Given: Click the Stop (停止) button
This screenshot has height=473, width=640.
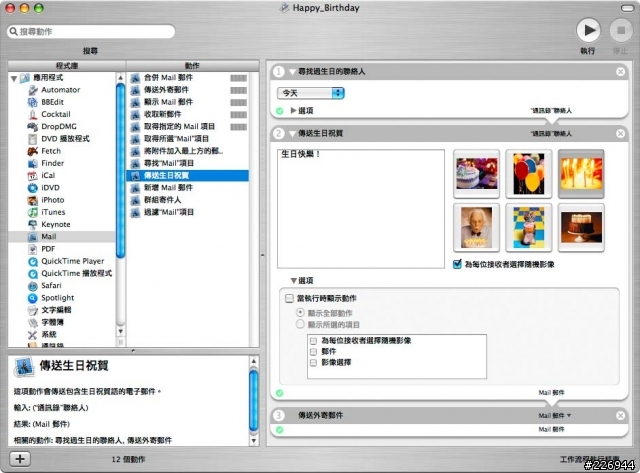Looking at the screenshot, I should 621,30.
